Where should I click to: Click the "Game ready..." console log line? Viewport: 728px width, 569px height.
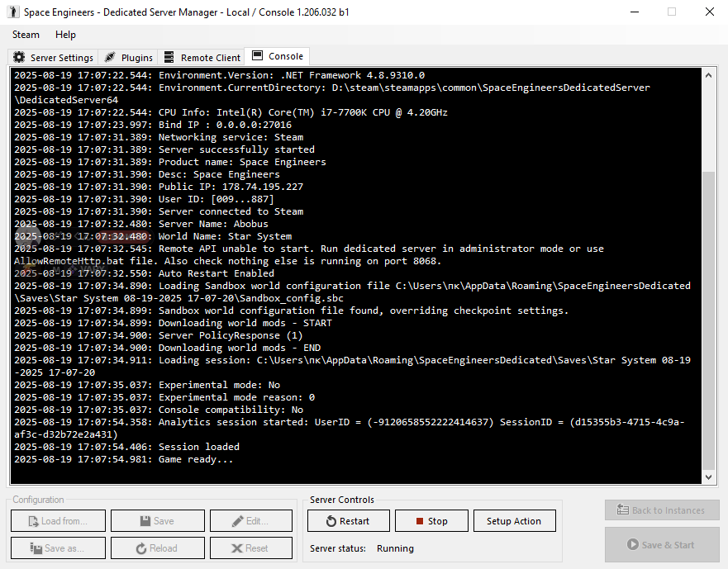pos(195,459)
